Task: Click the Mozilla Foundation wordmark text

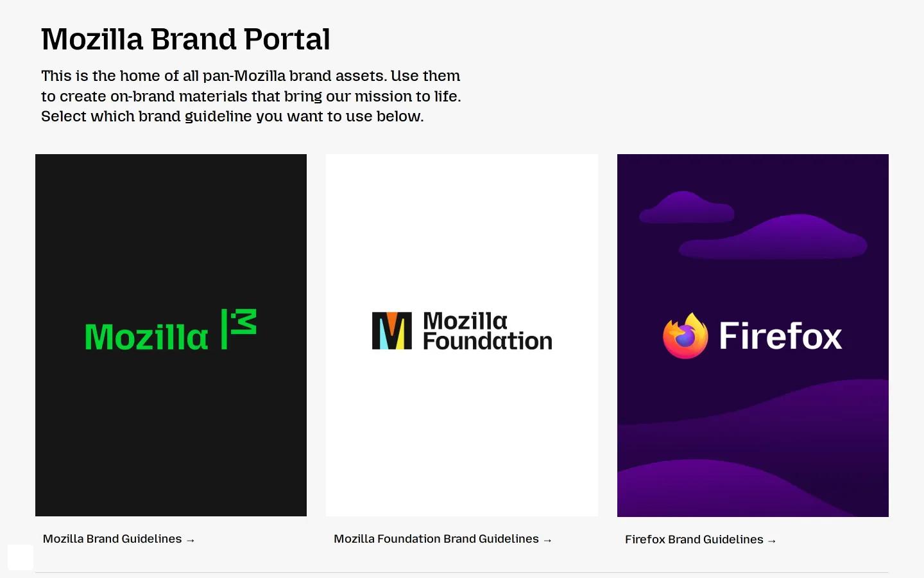Action: pyautogui.click(x=488, y=331)
